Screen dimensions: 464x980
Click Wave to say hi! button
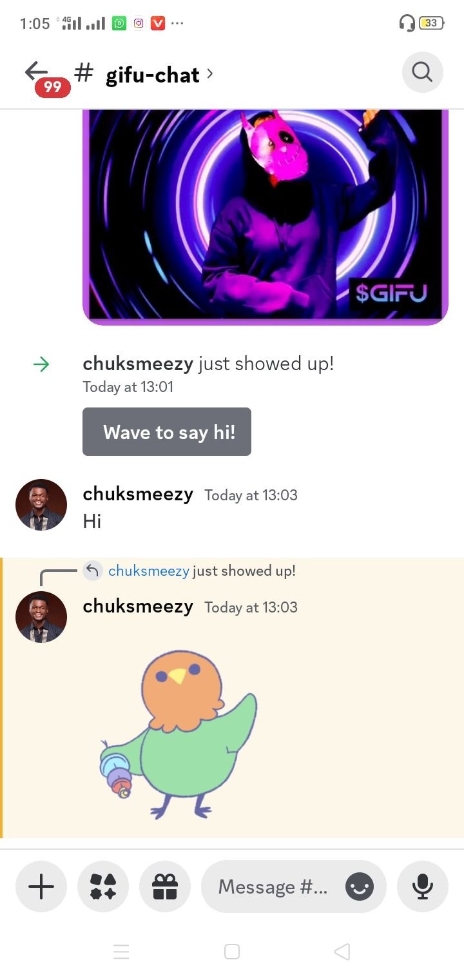point(167,431)
